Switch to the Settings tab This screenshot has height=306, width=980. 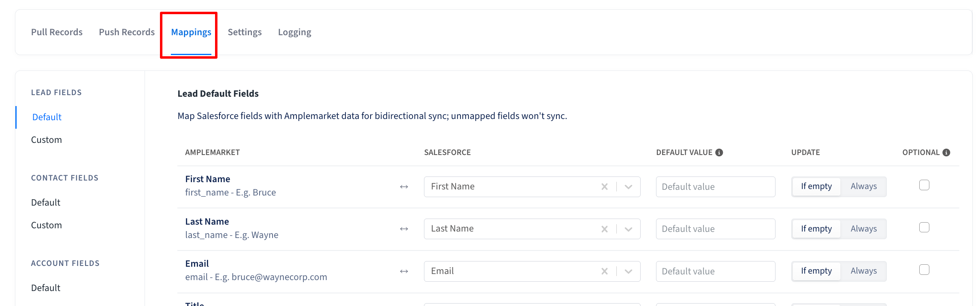tap(245, 32)
